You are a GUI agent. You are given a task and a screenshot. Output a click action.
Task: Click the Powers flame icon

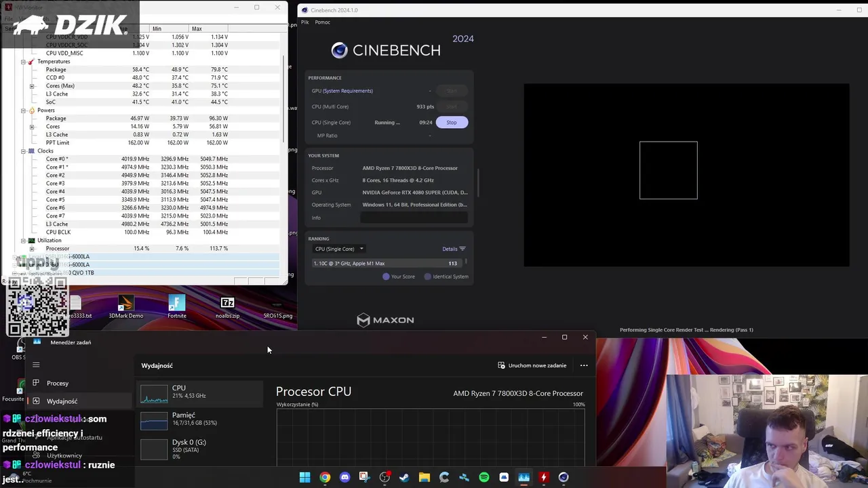(31, 110)
